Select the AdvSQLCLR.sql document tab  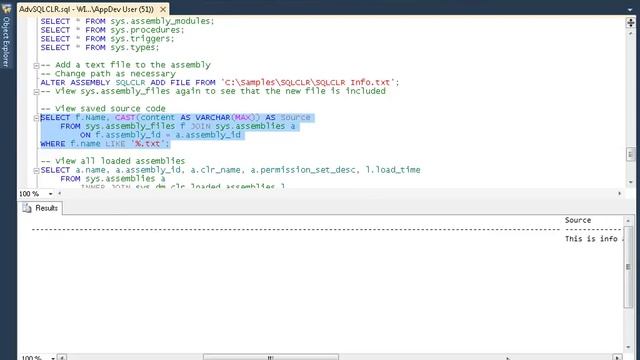(87, 9)
